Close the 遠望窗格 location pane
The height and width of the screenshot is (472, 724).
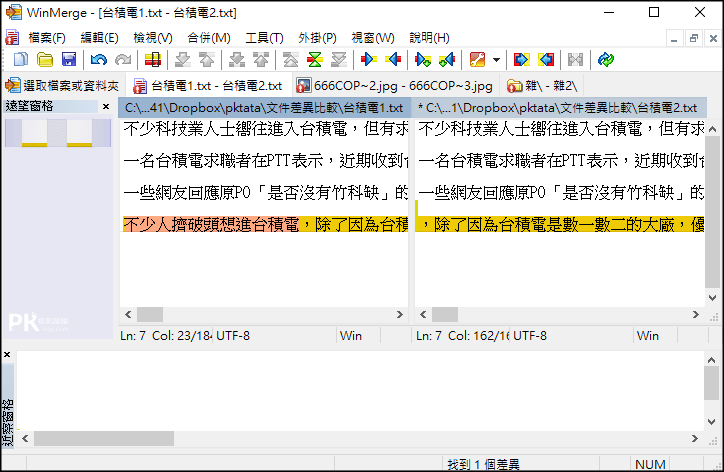coord(106,107)
